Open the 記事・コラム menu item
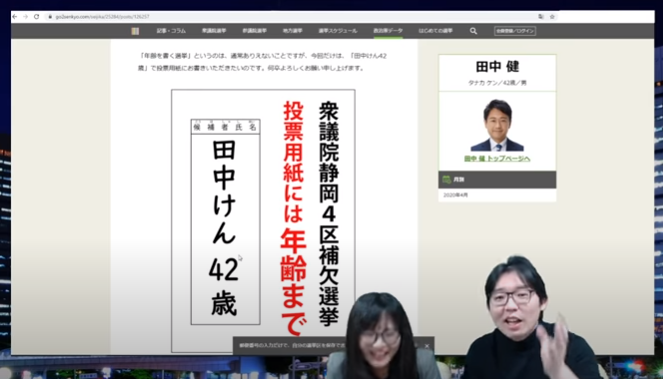Viewport: 663px width, 379px height. pos(171,31)
